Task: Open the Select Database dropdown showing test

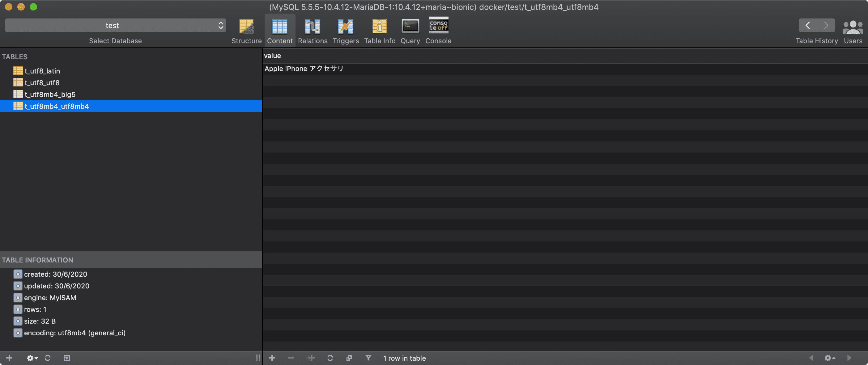Action: point(115,26)
